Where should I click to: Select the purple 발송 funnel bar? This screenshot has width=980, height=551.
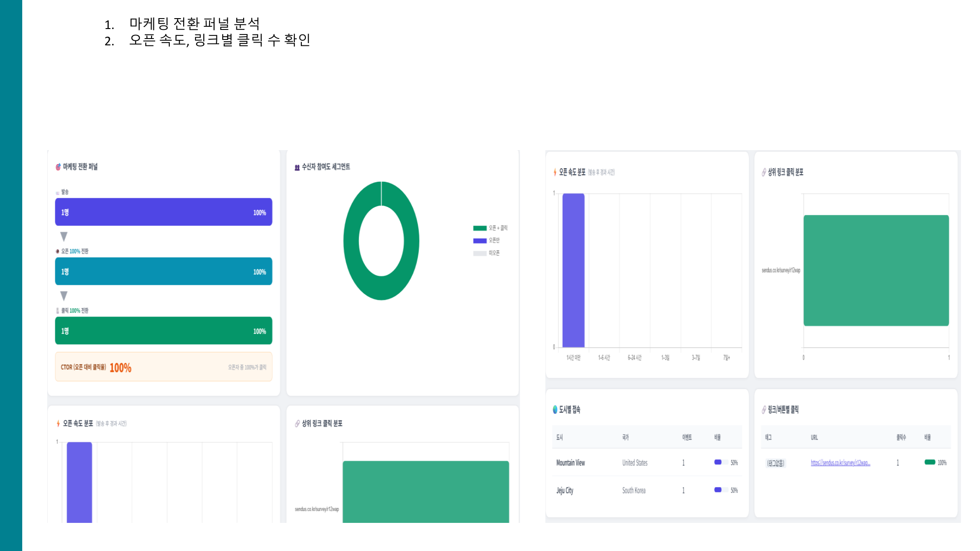(164, 212)
